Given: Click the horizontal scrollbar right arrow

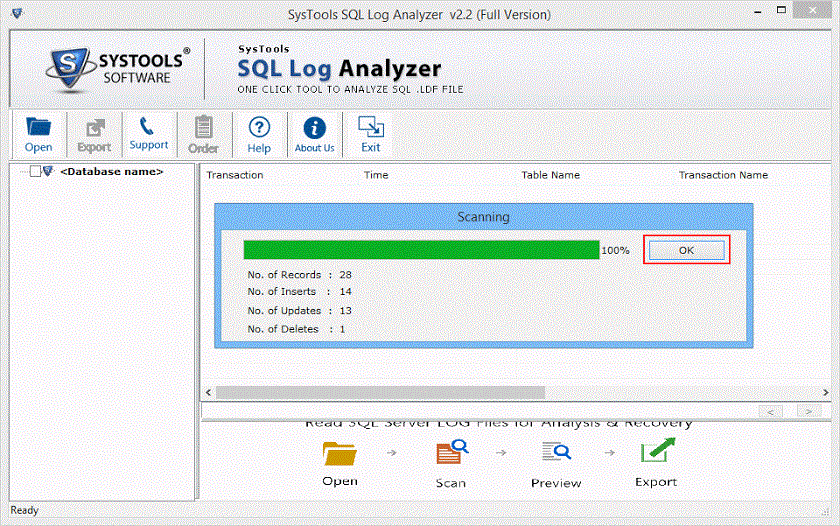Looking at the screenshot, I should [x=826, y=393].
